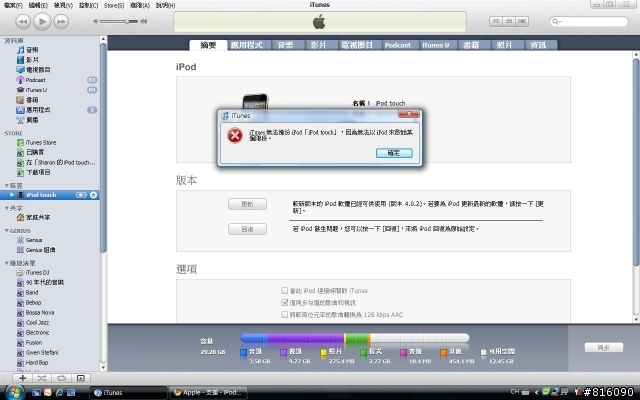Collapse the GENIUS section
This screenshot has height=400, width=640.
pos(7,231)
